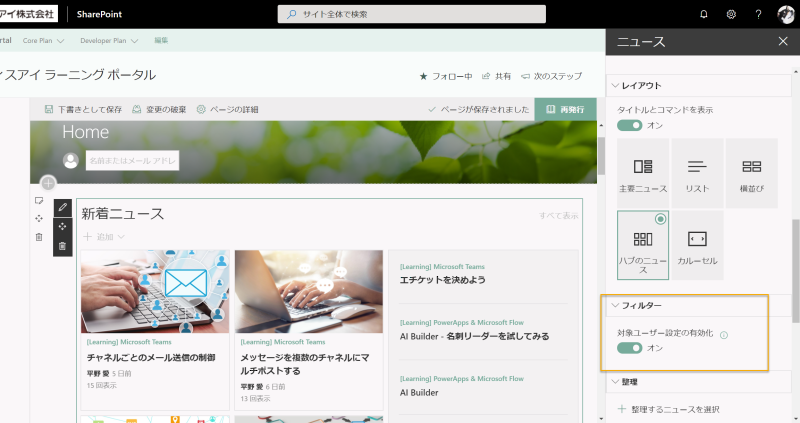Open the news item エチケットを決めよう

[442, 280]
